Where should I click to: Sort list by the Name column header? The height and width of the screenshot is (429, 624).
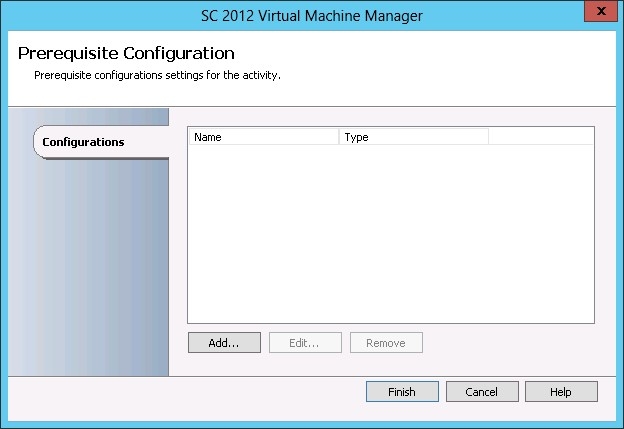tap(263, 137)
